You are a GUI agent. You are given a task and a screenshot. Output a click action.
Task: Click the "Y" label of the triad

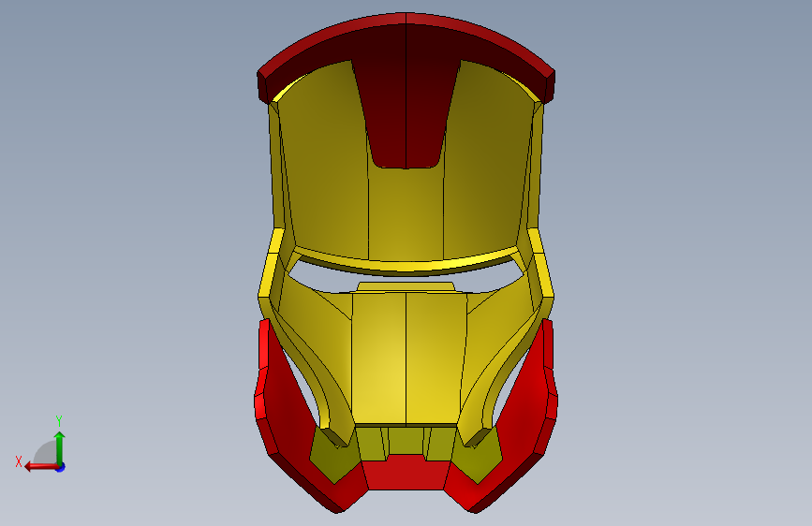tap(59, 421)
